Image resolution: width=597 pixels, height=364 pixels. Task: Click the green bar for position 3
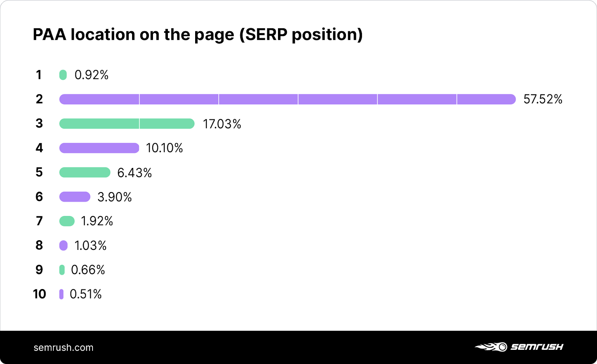point(127,123)
